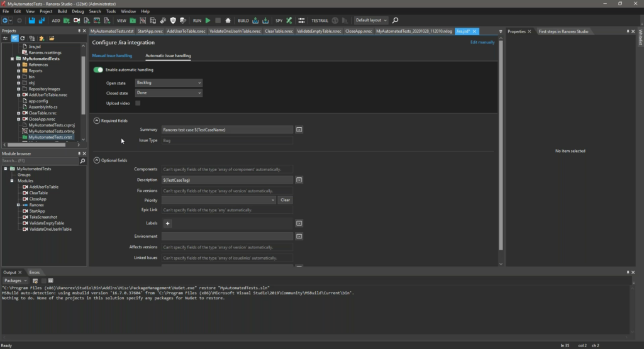Open the Packages output source dropdown

click(x=16, y=281)
